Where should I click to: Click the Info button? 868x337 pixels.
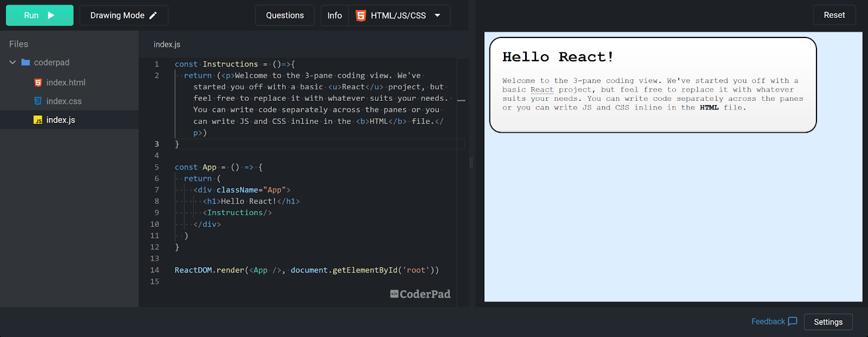[335, 15]
